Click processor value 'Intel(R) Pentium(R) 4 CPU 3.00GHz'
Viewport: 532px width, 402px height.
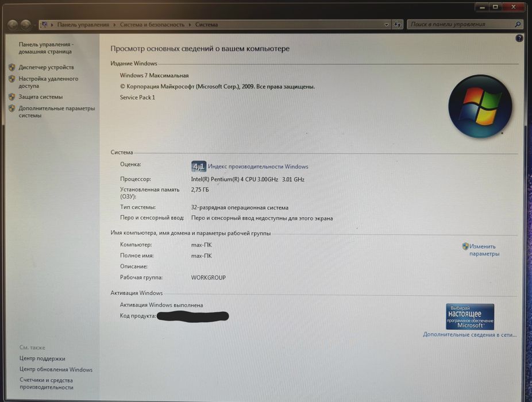(x=234, y=179)
